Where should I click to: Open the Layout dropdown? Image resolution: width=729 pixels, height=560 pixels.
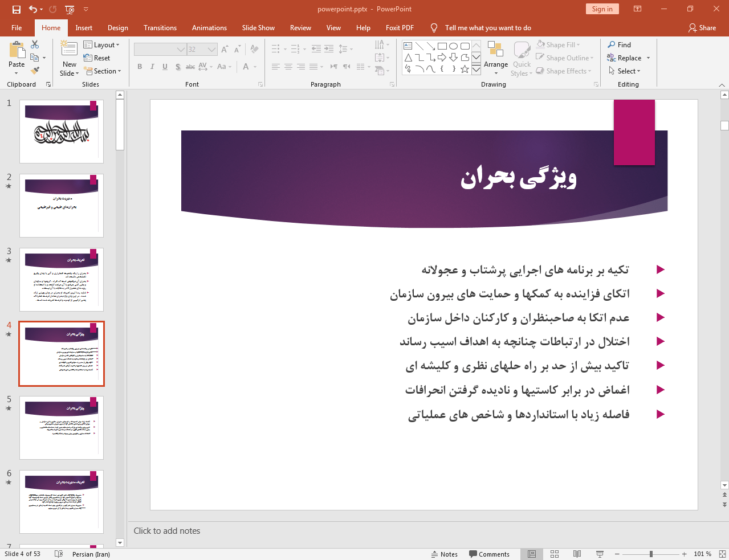pos(103,44)
